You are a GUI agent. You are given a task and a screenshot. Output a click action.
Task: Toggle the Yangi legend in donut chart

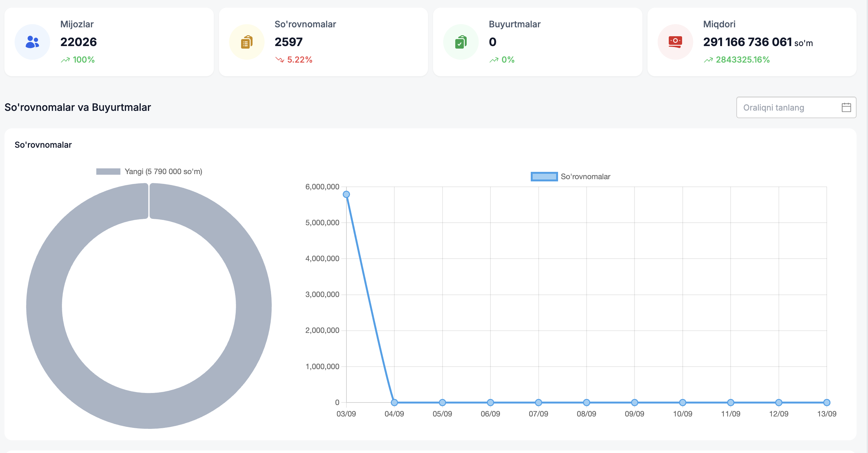[163, 171]
